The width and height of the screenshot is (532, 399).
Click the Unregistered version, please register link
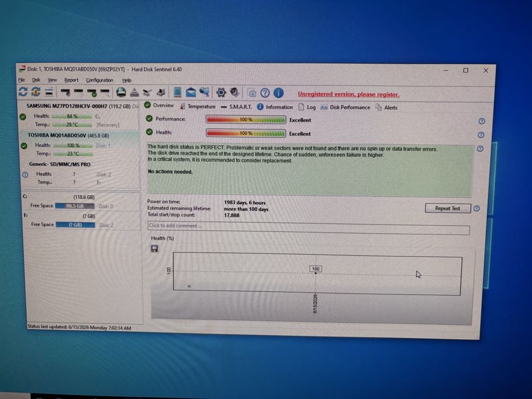tap(348, 94)
